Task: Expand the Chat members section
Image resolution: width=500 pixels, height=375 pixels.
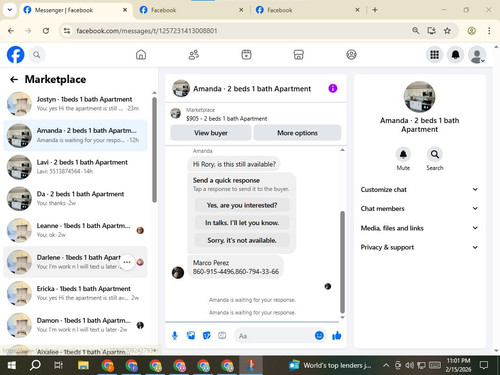Action: click(419, 209)
